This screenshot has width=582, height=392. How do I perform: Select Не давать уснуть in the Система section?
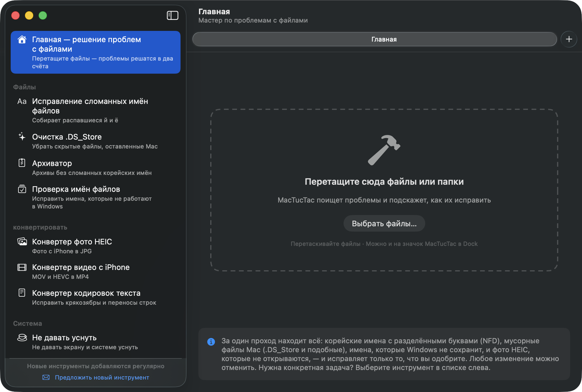pyautogui.click(x=96, y=342)
